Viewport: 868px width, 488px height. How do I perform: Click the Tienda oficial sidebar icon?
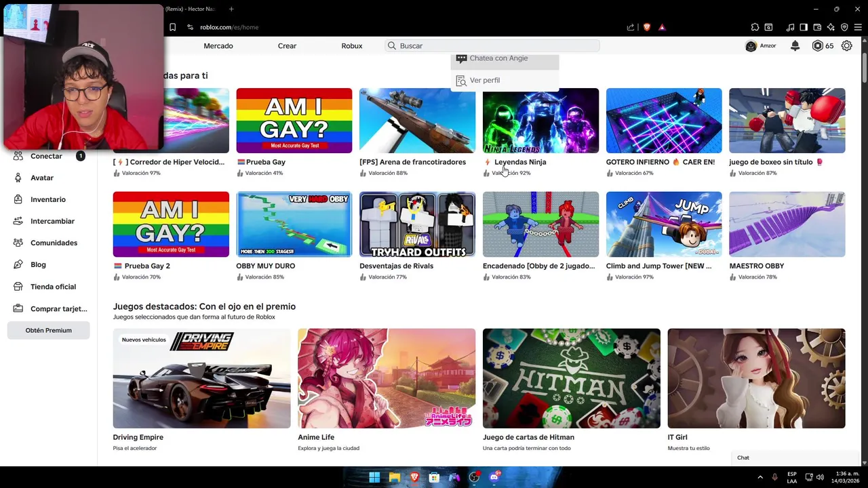click(x=18, y=287)
